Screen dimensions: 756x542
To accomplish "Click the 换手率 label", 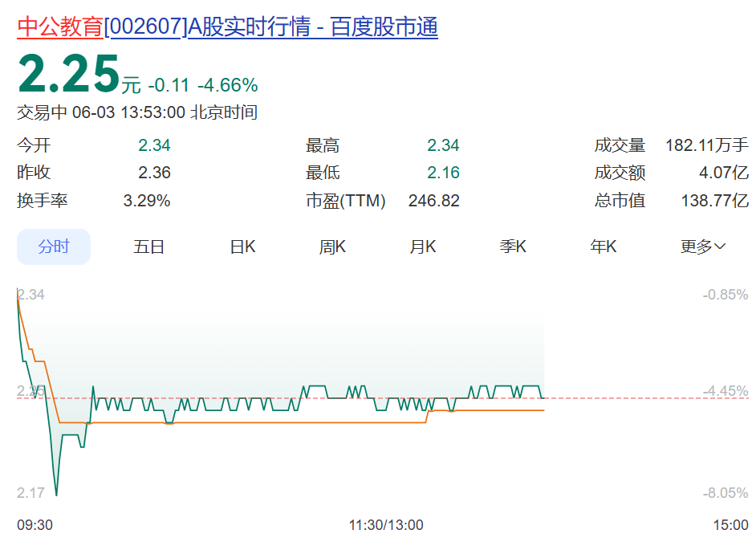I will pos(42,201).
